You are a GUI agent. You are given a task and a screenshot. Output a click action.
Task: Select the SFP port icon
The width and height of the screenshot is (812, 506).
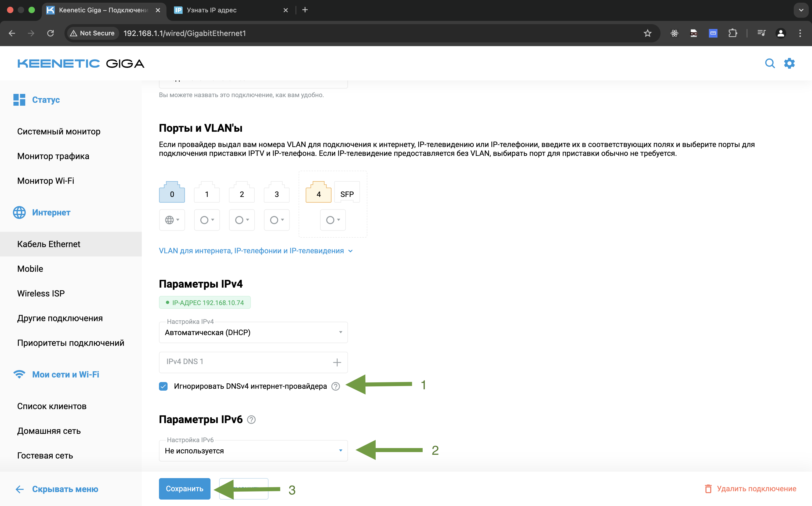click(x=347, y=193)
